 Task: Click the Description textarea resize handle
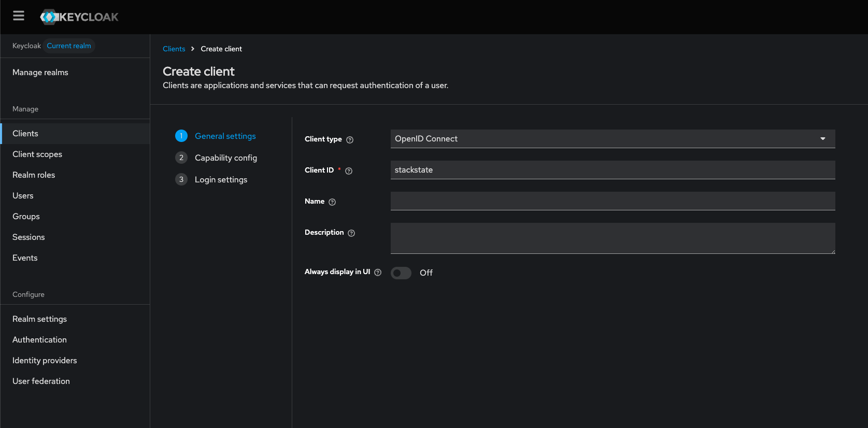(833, 251)
